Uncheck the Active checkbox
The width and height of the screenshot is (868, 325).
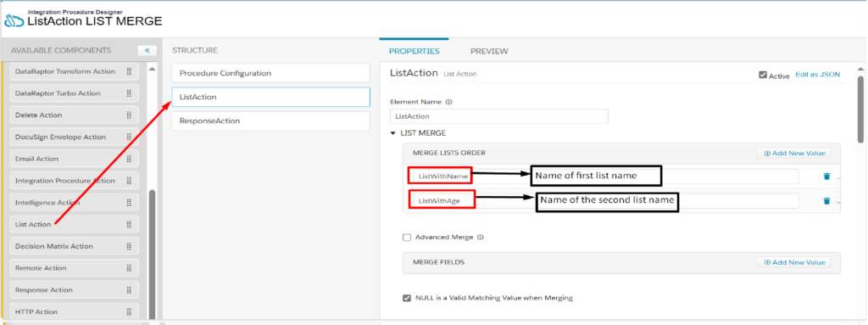[x=763, y=75]
